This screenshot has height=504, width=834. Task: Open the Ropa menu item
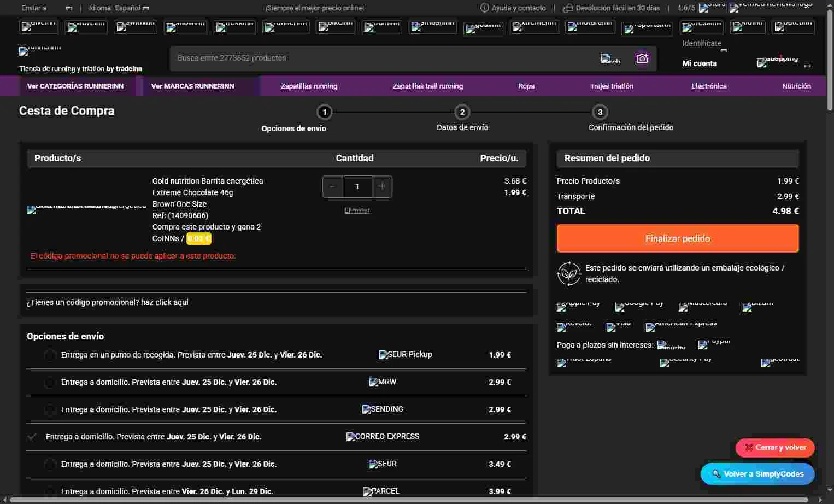coord(526,86)
